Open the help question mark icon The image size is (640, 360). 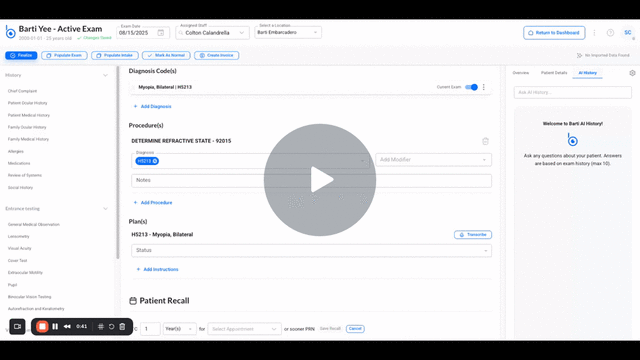point(610,33)
